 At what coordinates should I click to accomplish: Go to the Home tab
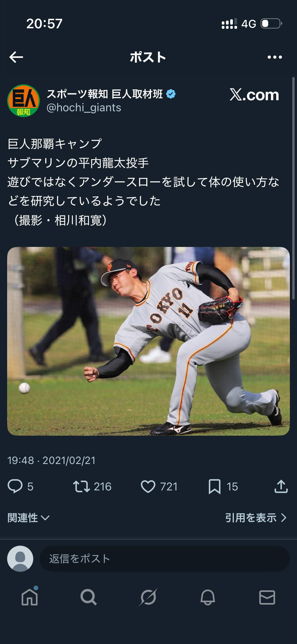click(x=30, y=597)
